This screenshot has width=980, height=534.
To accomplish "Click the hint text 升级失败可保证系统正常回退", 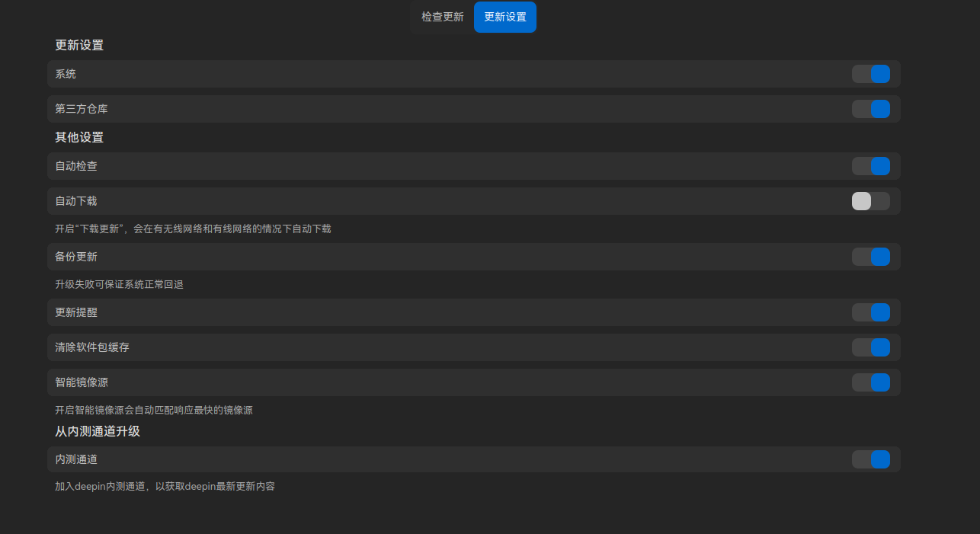I will coord(119,284).
